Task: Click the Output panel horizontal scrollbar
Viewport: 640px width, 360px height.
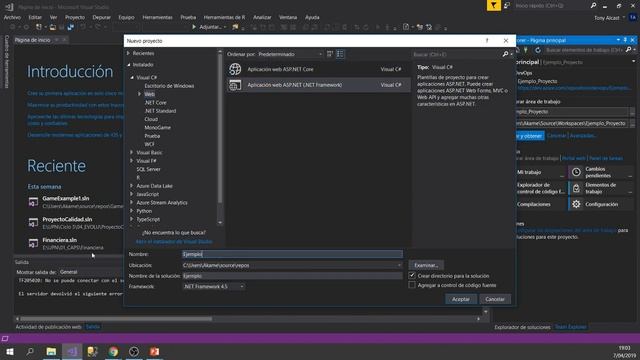Action: (116, 319)
